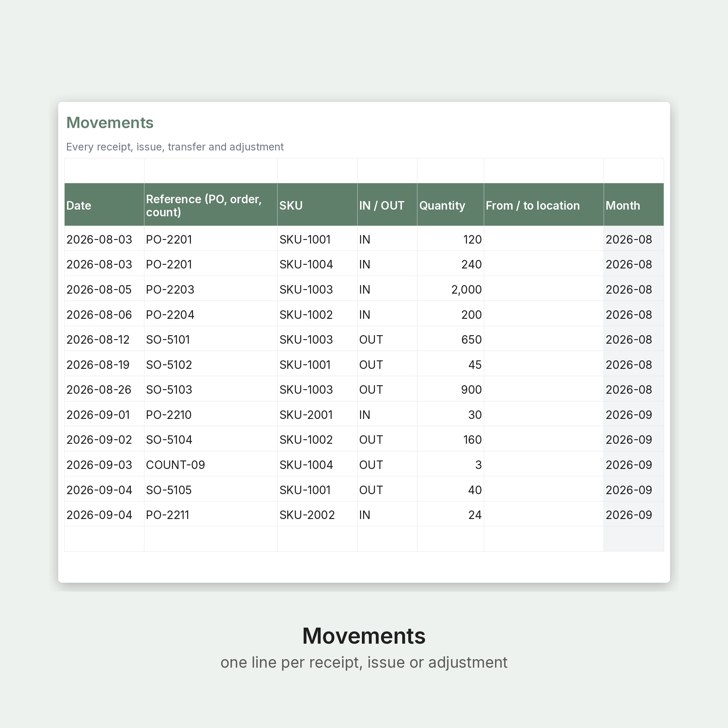Click SKU cell SKU-2001
This screenshot has height=728, width=728.
click(317, 414)
